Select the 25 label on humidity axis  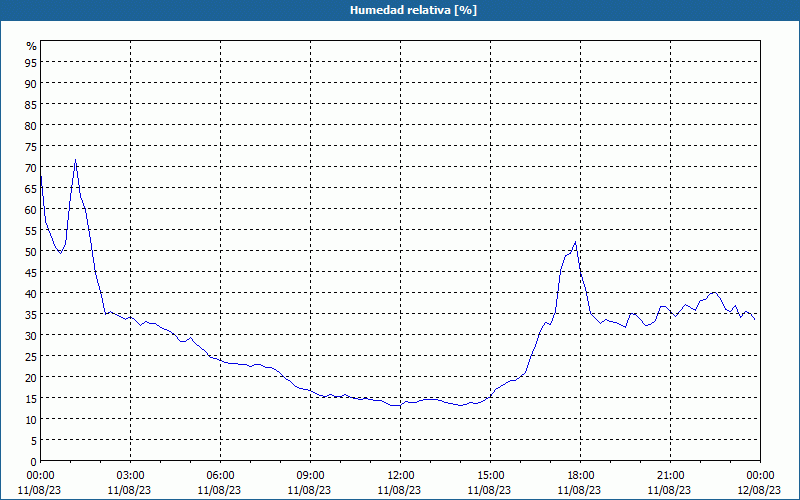(x=31, y=357)
